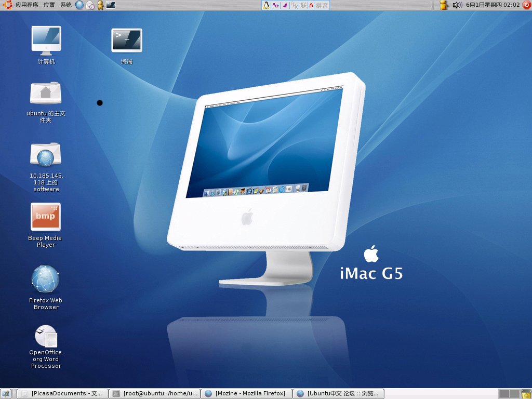
Task: Click the notification area handle in top panel
Action: [x=433, y=5]
